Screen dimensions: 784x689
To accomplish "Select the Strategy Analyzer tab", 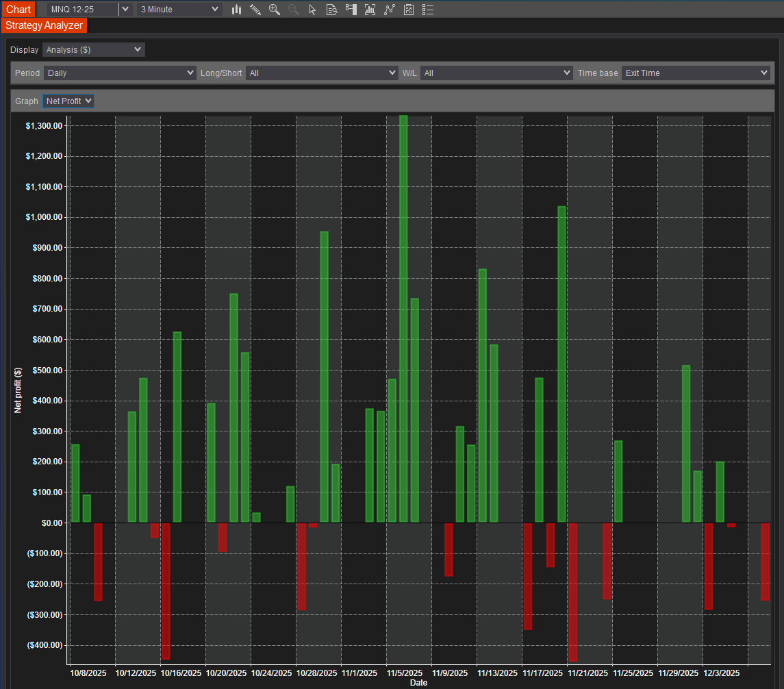I will coord(44,25).
